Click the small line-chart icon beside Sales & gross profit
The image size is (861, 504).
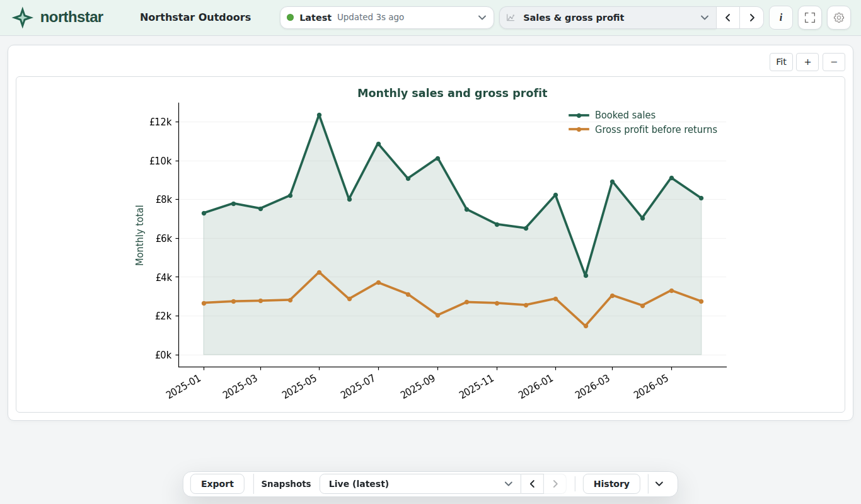pyautogui.click(x=511, y=18)
